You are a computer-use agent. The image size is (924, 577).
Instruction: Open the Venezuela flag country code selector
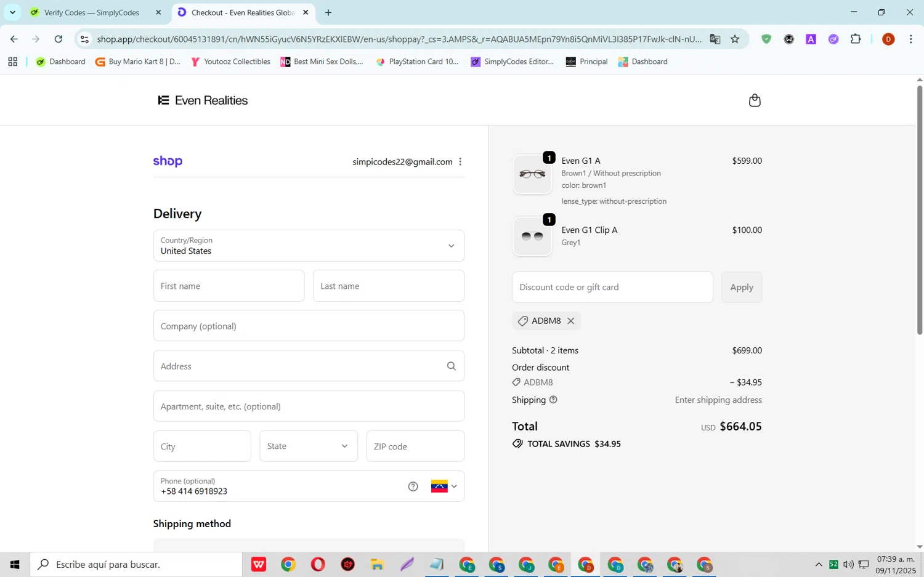[444, 486]
